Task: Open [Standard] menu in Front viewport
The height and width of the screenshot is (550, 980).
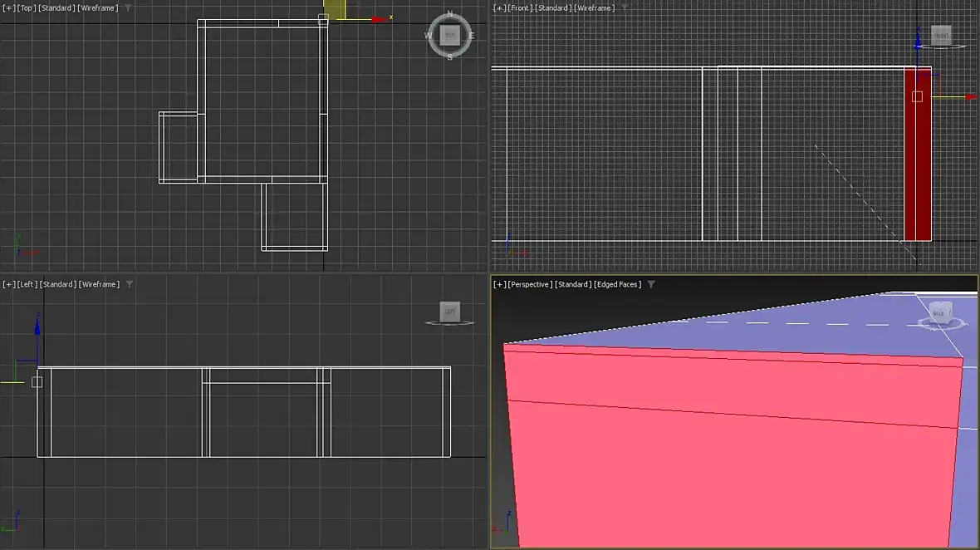Action: pos(552,8)
